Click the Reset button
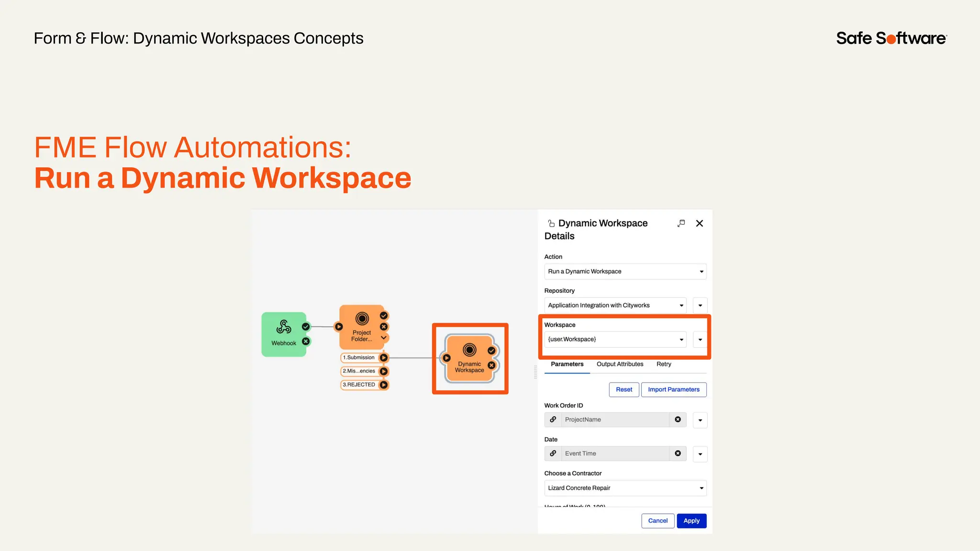 624,390
